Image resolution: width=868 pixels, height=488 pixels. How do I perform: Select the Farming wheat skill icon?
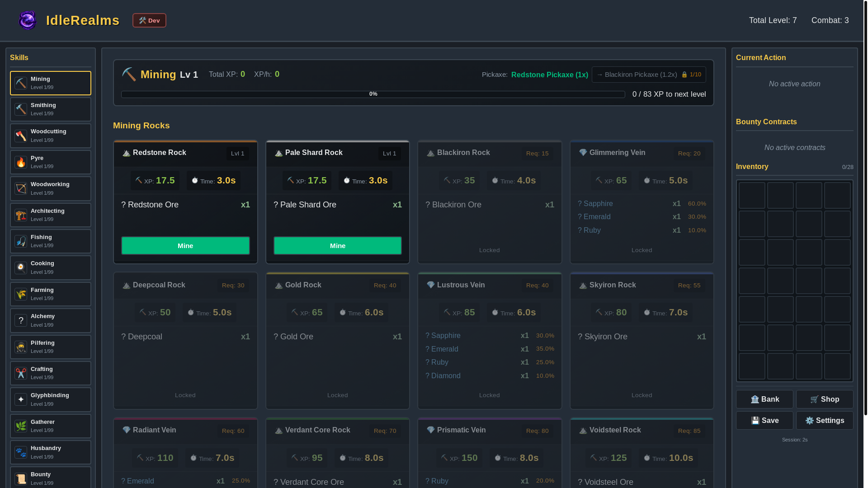21,294
